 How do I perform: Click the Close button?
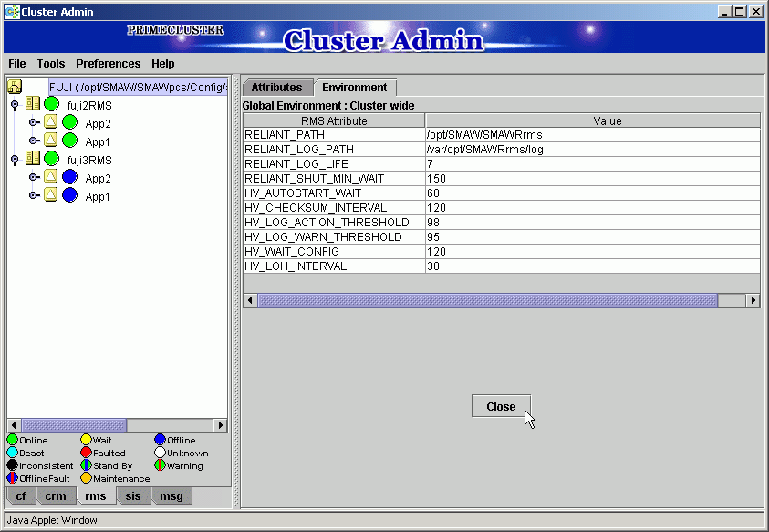pyautogui.click(x=501, y=406)
